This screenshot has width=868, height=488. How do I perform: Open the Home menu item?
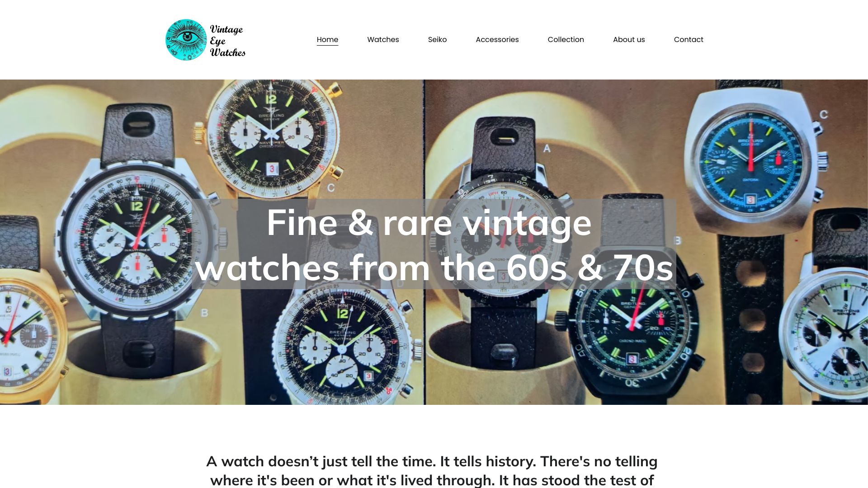click(327, 40)
